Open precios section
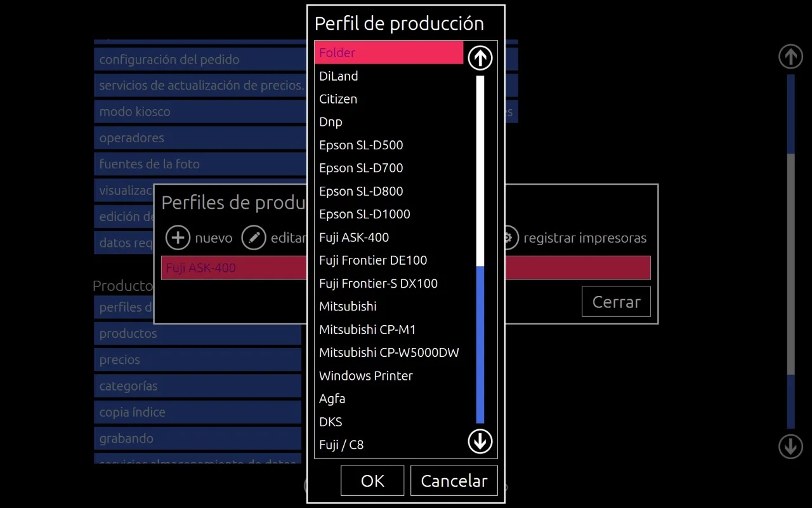812x508 pixels. (x=198, y=359)
